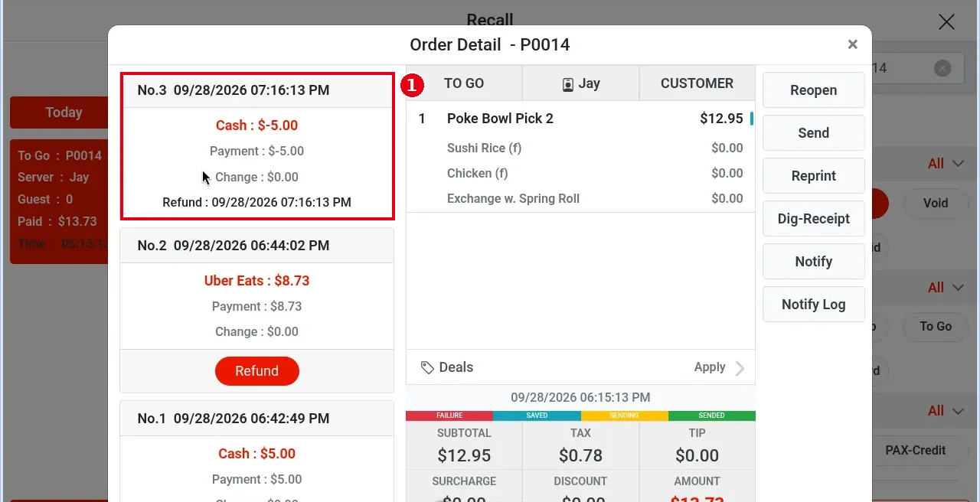Click the Notify button

pos(813,262)
